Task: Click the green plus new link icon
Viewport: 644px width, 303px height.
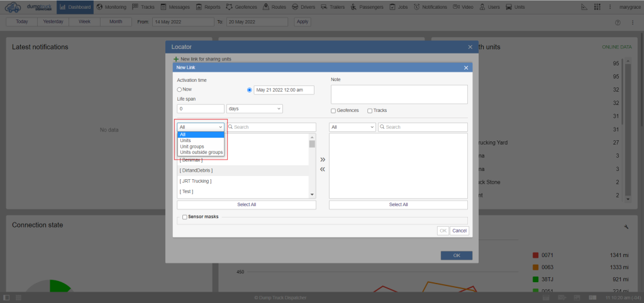Action: pyautogui.click(x=176, y=58)
